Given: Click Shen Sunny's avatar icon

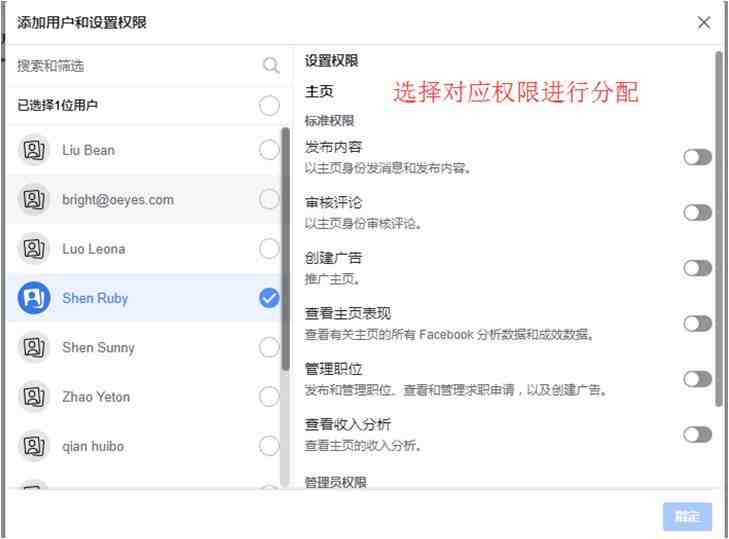Looking at the screenshot, I should coord(34,347).
